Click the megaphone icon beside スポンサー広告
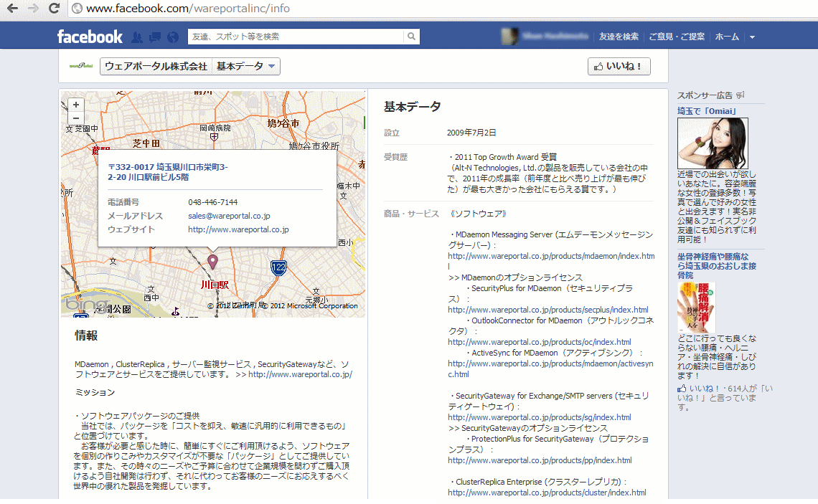 (x=741, y=95)
